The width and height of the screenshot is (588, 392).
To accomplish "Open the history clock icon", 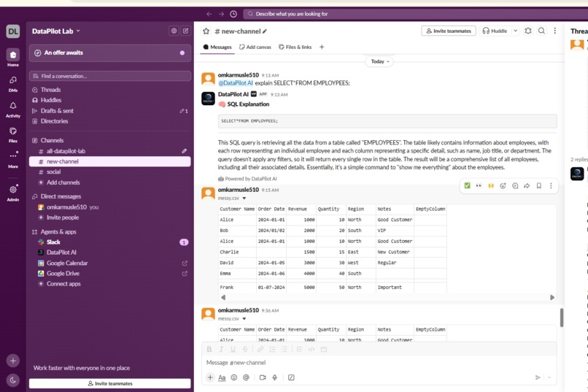I will click(233, 14).
